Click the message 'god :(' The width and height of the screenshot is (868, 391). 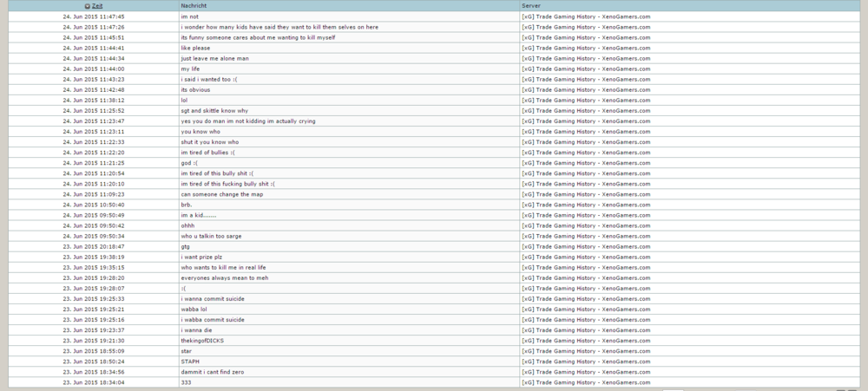click(189, 163)
